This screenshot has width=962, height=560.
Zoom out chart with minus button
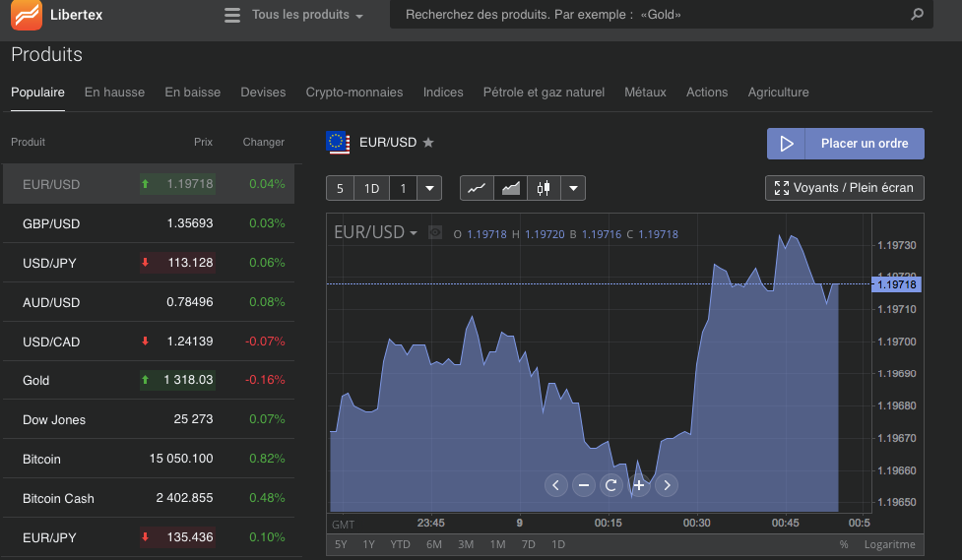(584, 485)
